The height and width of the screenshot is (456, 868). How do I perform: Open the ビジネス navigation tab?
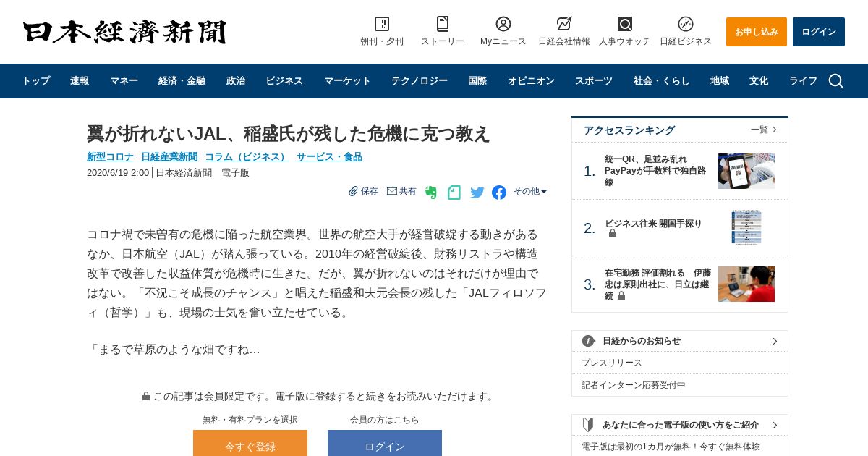284,81
